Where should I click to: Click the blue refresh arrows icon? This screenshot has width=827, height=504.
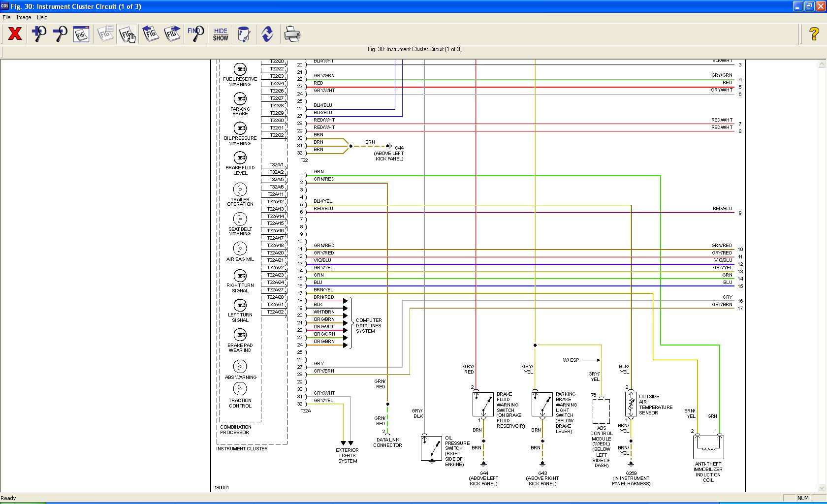[x=267, y=34]
